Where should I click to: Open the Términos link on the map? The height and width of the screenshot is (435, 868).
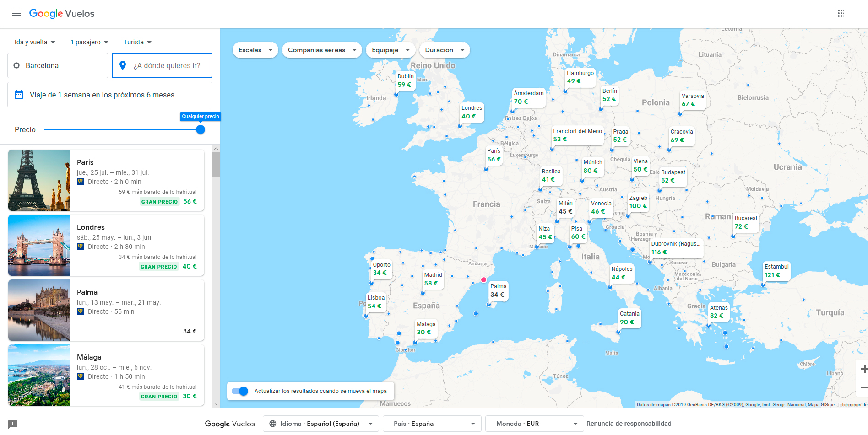(x=854, y=404)
